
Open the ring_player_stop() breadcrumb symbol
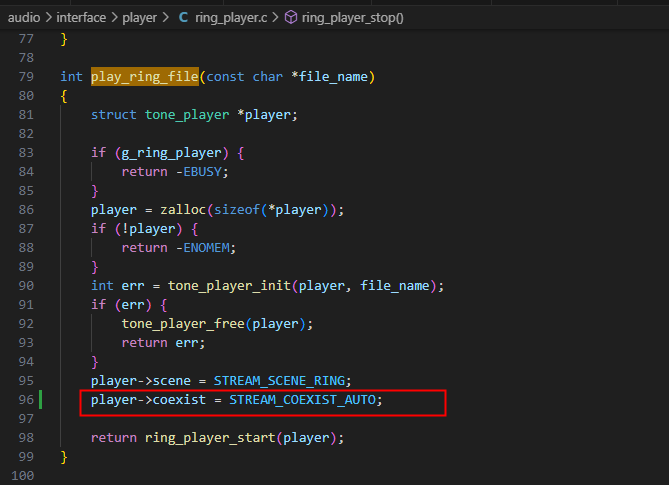coord(352,17)
